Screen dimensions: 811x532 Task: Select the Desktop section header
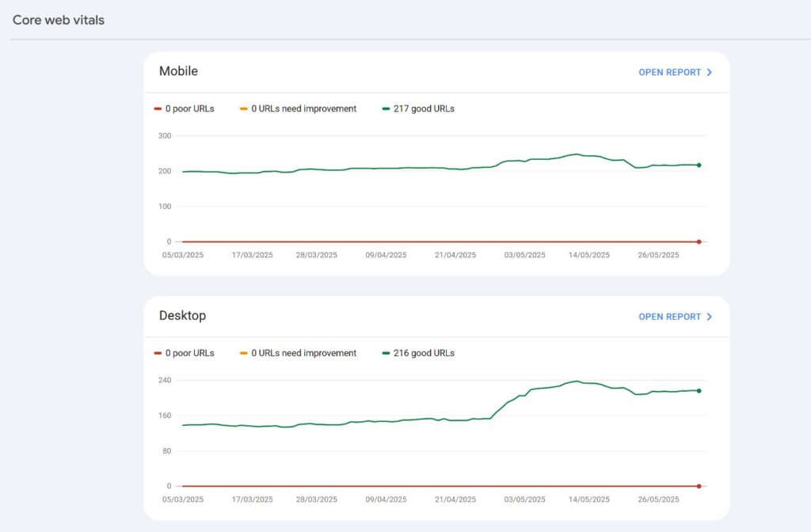(182, 315)
